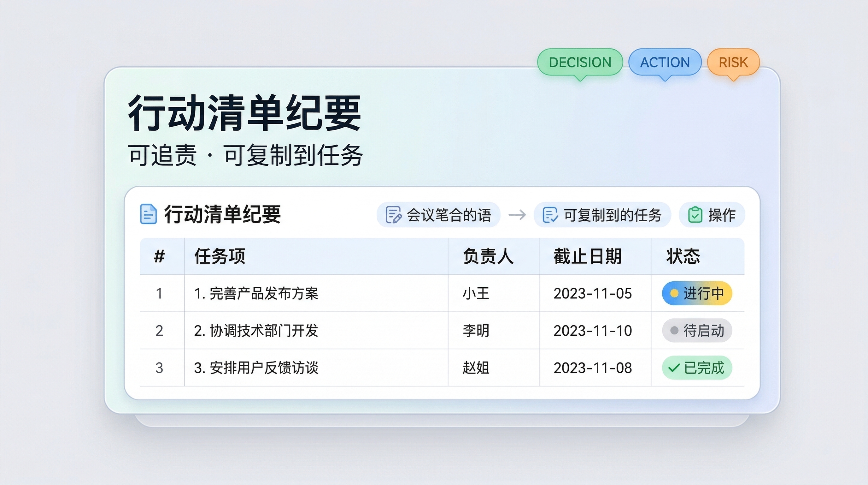
Task: Click the green checkmark in 已完成 badge
Action: (x=673, y=368)
